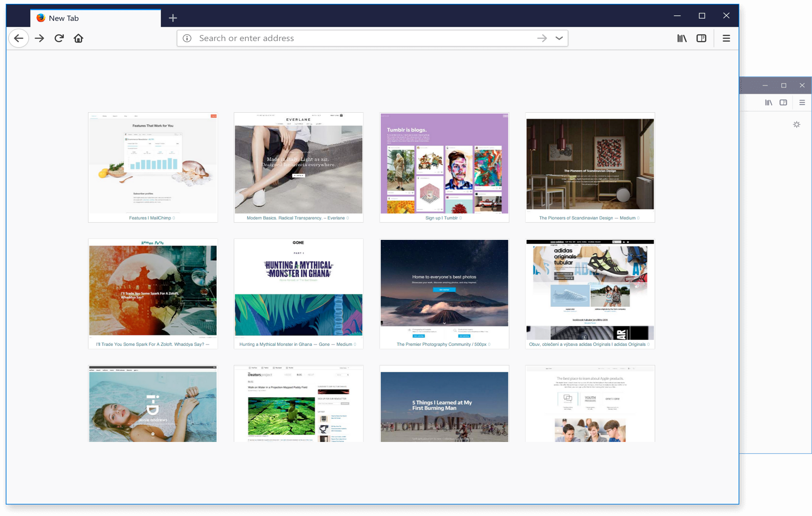Open the Library panel in the toolbar
The image size is (812, 516).
point(681,38)
